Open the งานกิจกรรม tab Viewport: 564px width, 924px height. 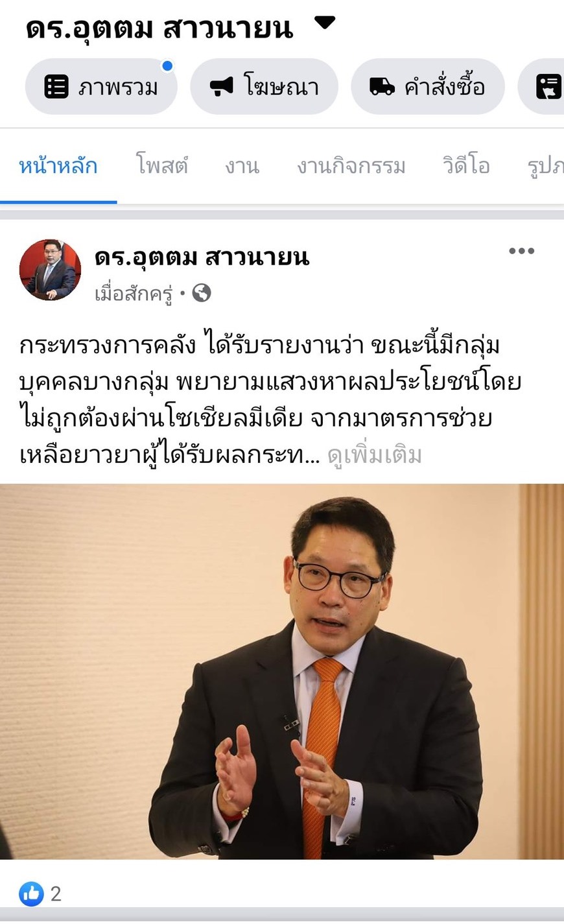tap(351, 167)
